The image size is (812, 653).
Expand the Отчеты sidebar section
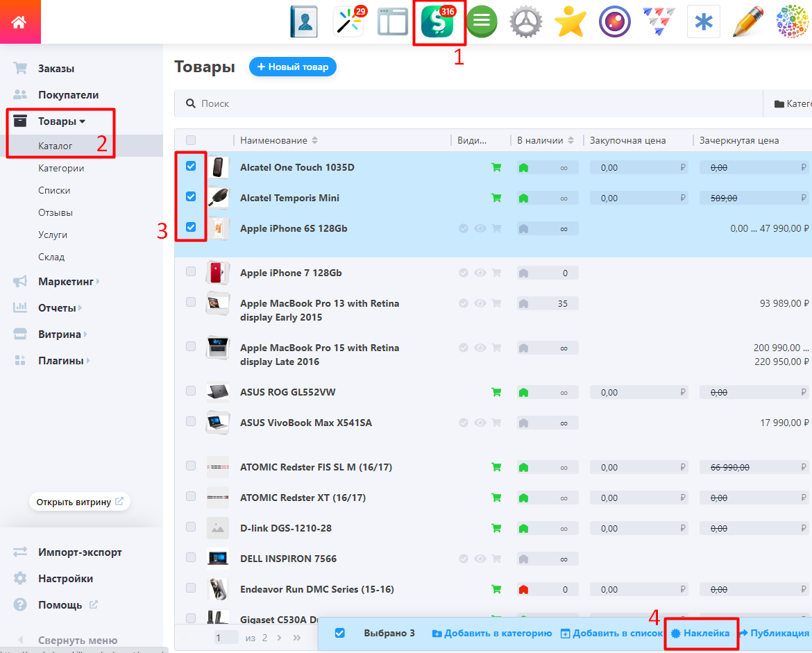[57, 307]
